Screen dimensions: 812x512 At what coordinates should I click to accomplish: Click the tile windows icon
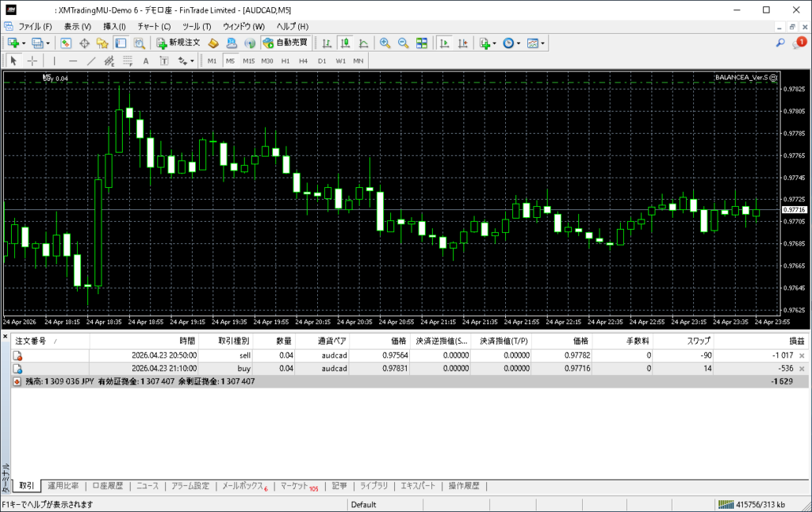(422, 43)
